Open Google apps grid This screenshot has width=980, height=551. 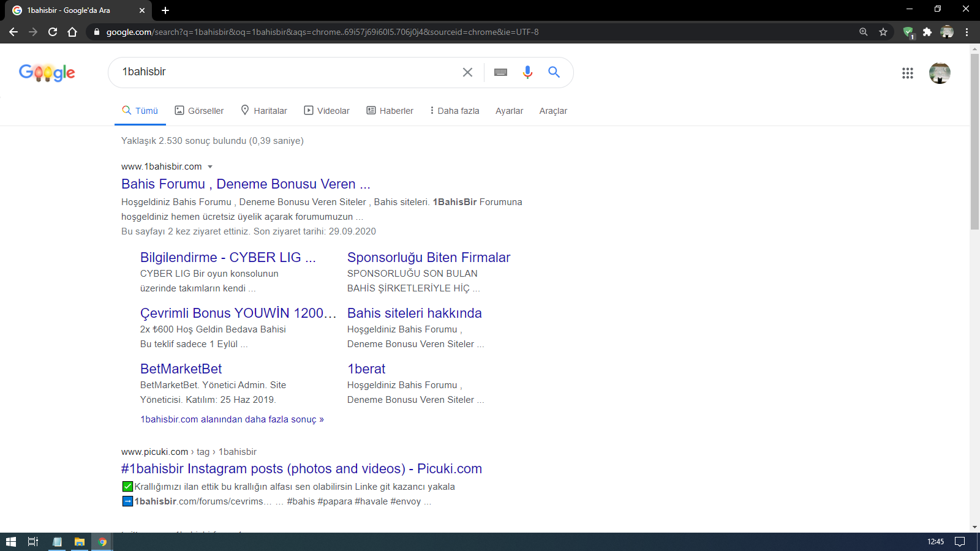pyautogui.click(x=908, y=73)
